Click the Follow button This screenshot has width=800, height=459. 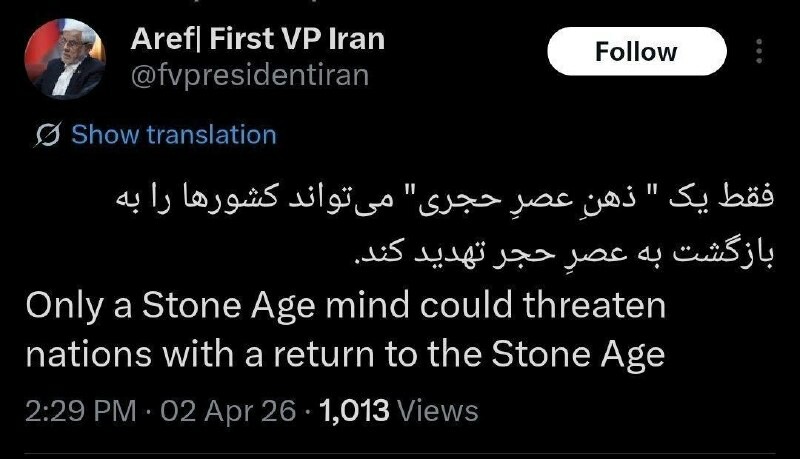(636, 52)
